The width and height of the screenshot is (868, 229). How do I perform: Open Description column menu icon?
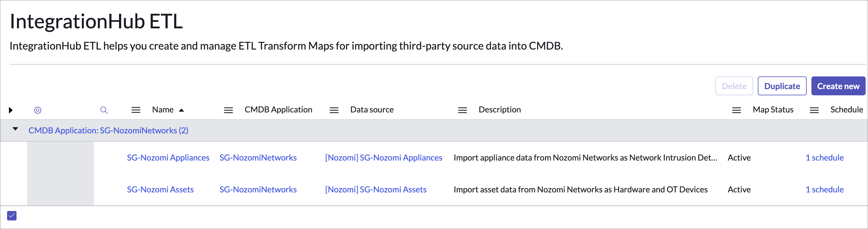pyautogui.click(x=462, y=110)
